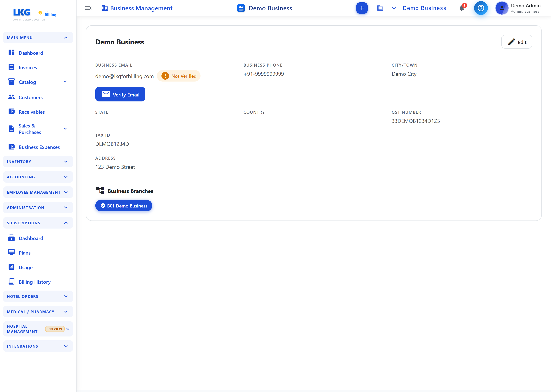Click the blue plus quick-add button
The image size is (551, 392).
pos(362,8)
